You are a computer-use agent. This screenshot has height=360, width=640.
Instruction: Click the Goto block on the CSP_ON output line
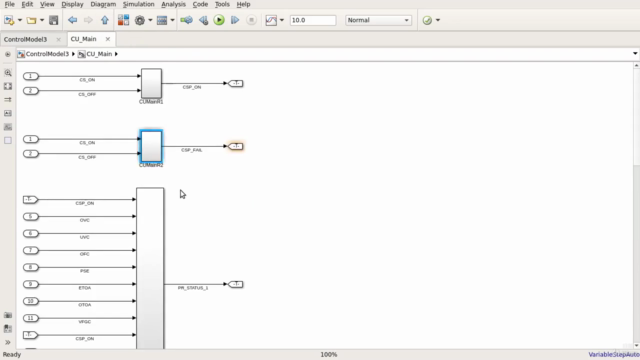coord(236,83)
